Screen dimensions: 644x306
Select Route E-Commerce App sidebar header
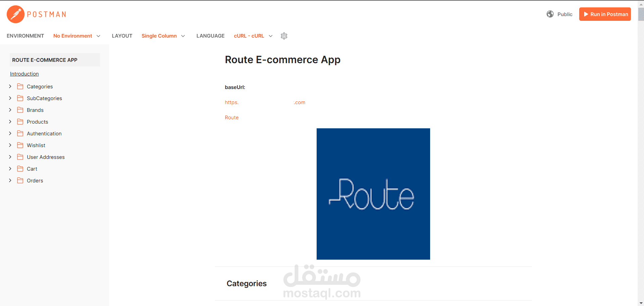point(55,60)
